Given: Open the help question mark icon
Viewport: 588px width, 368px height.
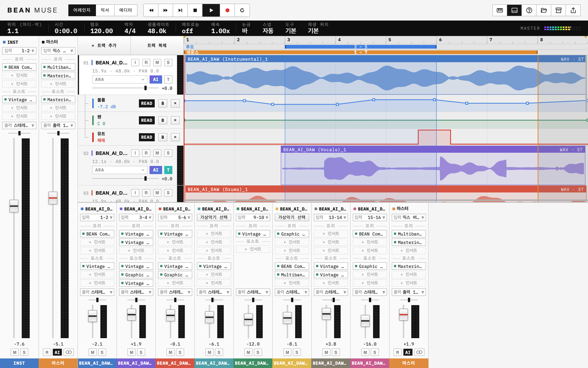Looking at the screenshot, I should pyautogui.click(x=529, y=10).
